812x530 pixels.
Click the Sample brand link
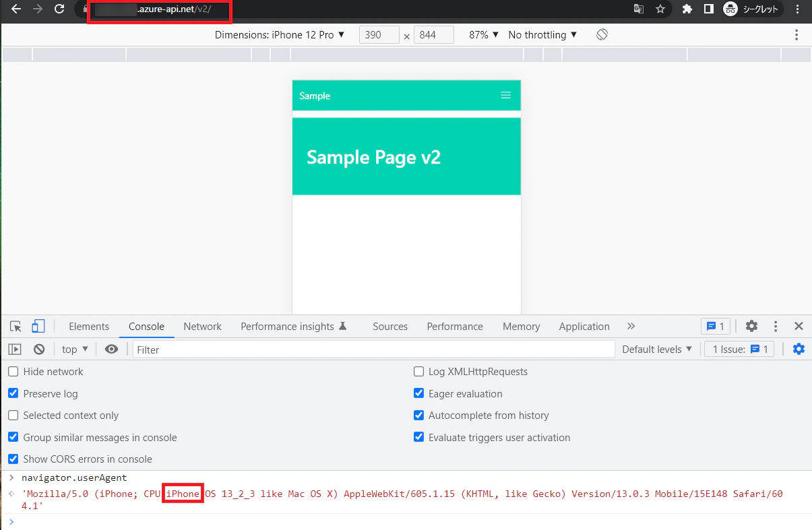[315, 96]
